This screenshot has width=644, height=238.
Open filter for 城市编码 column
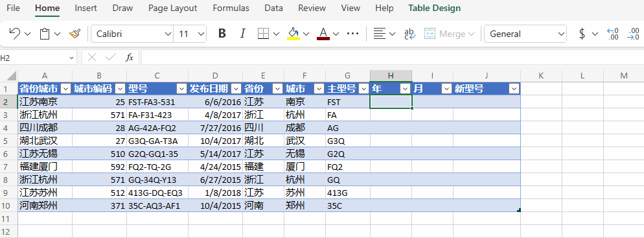[x=120, y=88]
